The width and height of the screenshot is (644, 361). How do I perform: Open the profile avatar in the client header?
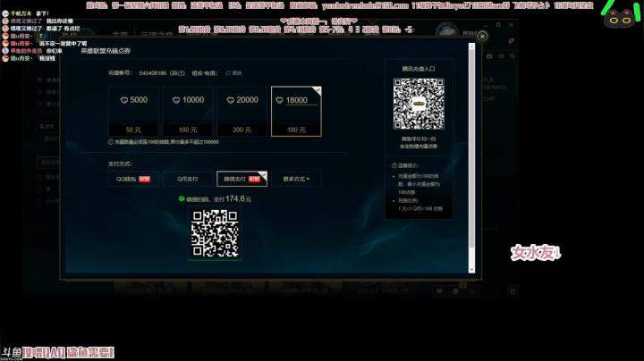point(447,30)
